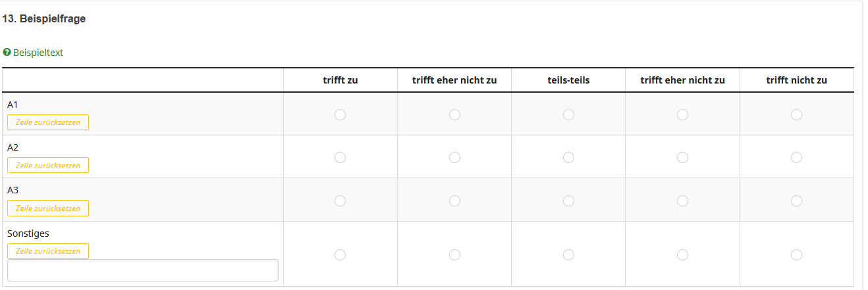
Task: Mark 'trifft nicht zu' for row A1
Action: pyautogui.click(x=796, y=115)
